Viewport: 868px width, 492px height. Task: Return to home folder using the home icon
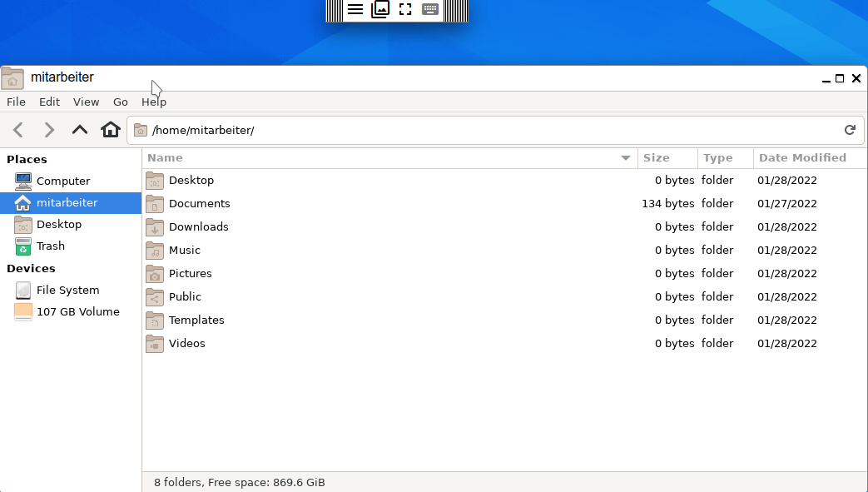(x=110, y=130)
